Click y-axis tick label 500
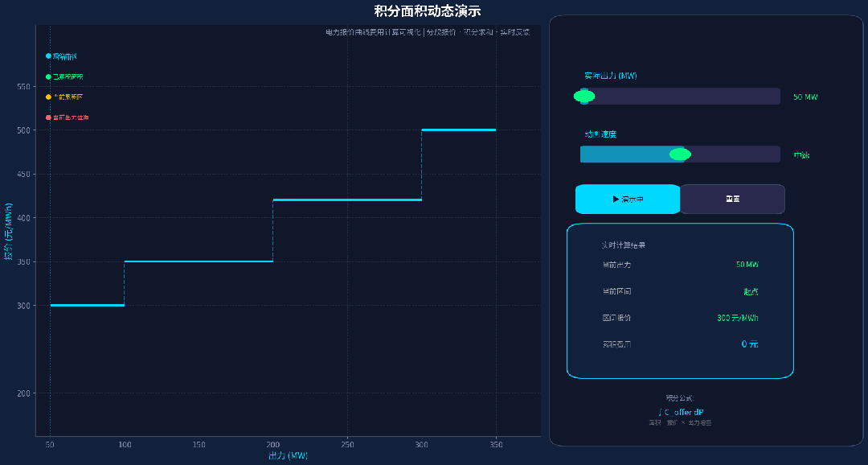Screen dimensions: 868x465 (24, 130)
